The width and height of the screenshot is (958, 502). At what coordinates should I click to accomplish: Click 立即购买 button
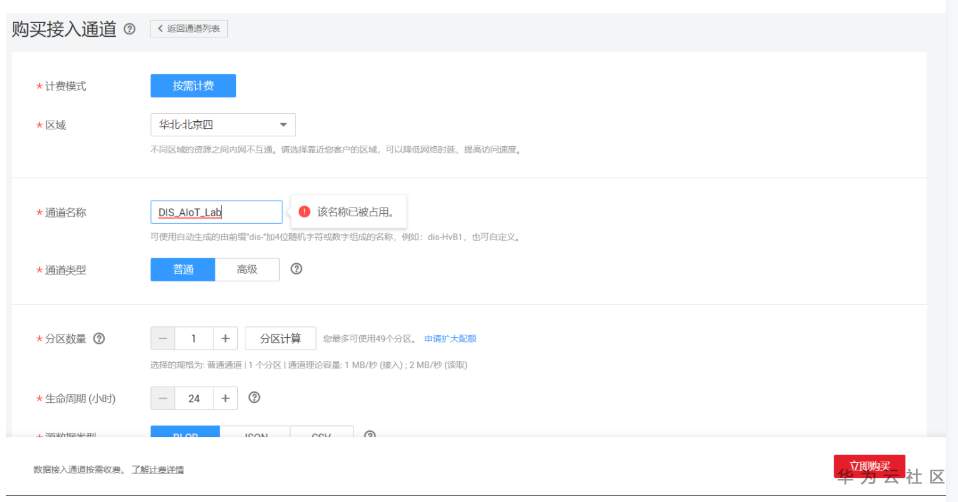(869, 467)
